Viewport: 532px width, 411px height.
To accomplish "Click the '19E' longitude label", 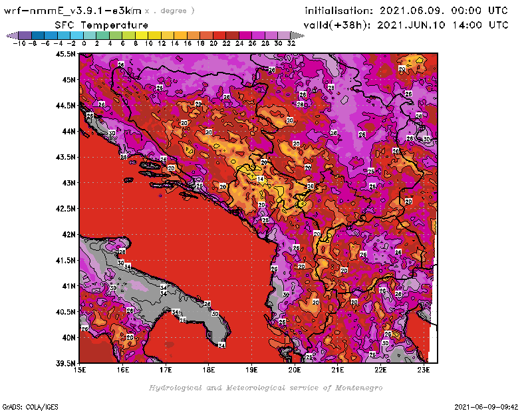I will tap(251, 370).
